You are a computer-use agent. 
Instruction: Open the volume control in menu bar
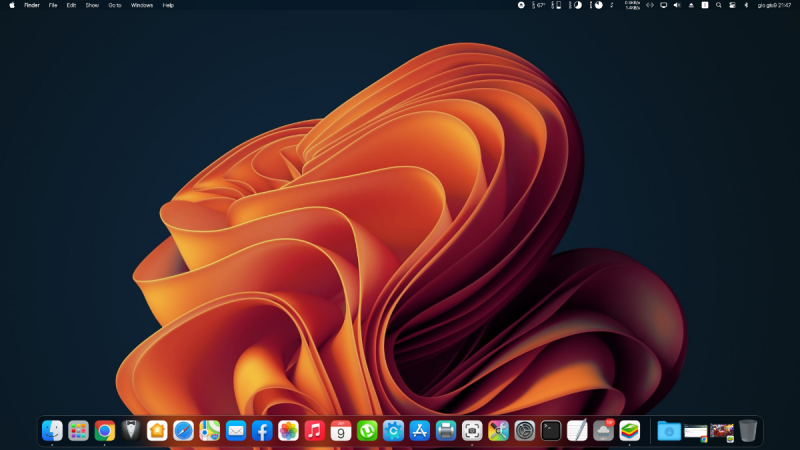(676, 5)
